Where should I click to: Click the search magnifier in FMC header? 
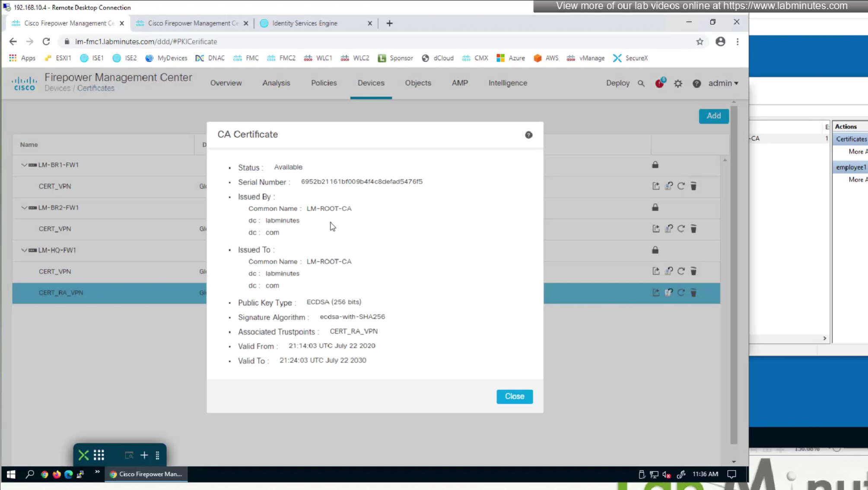point(641,83)
